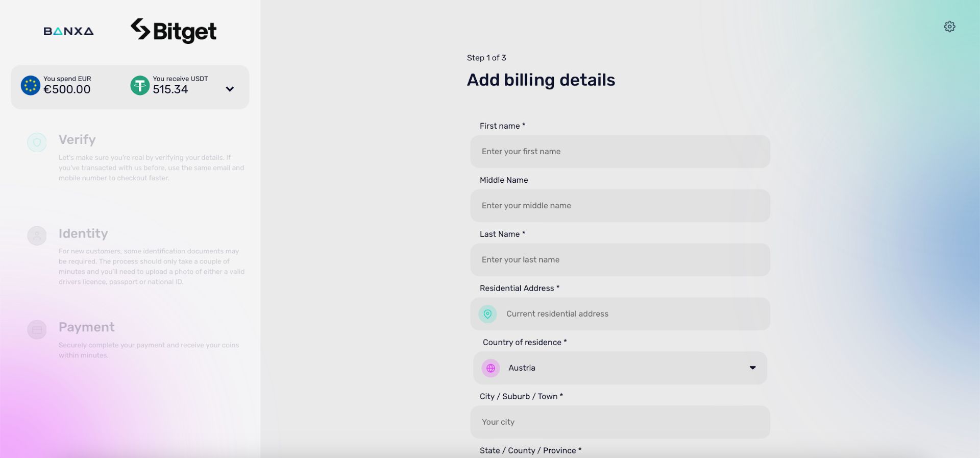Open the Country of residence dropdown
Image resolution: width=980 pixels, height=458 pixels.
coord(620,368)
